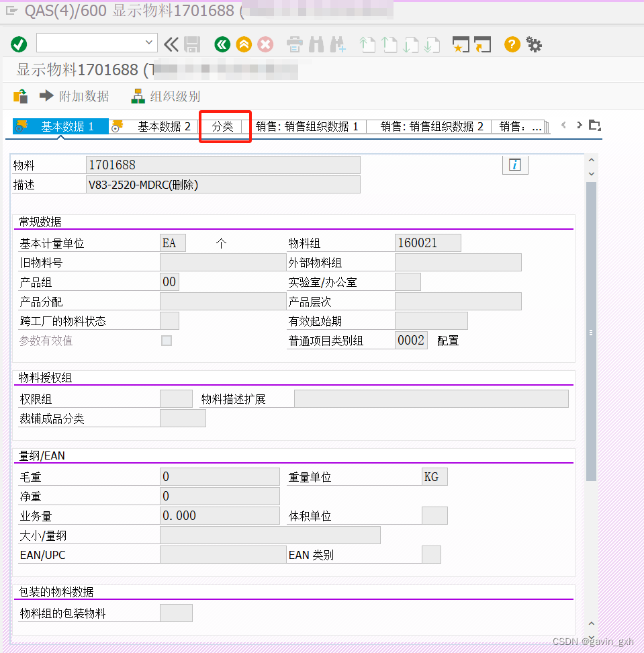Click the Find Next icon
This screenshot has width=644, height=653.
coord(338,44)
